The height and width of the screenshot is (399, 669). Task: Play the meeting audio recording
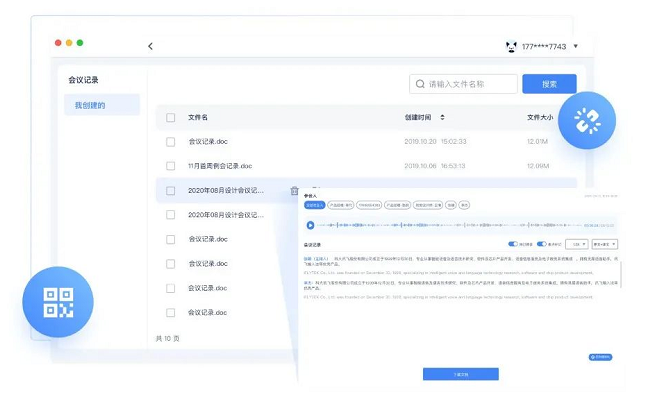(310, 225)
